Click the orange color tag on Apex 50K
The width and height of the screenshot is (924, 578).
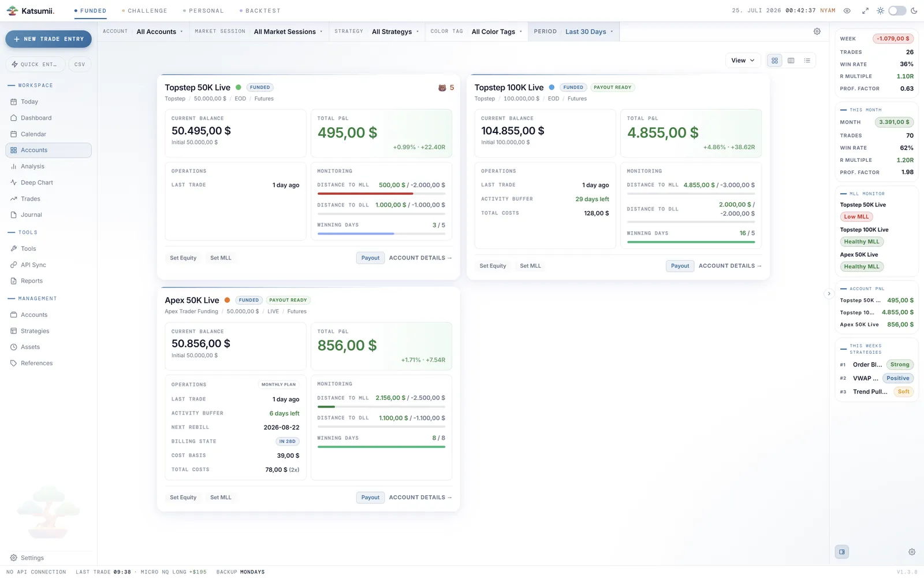pos(227,300)
